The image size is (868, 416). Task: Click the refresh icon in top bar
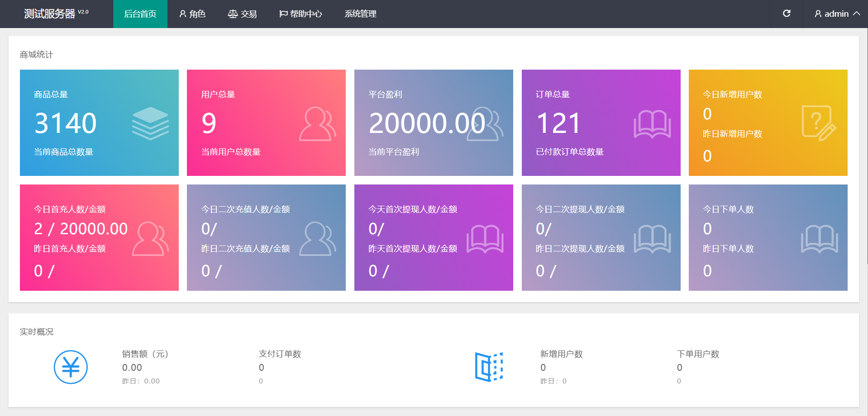coord(787,14)
